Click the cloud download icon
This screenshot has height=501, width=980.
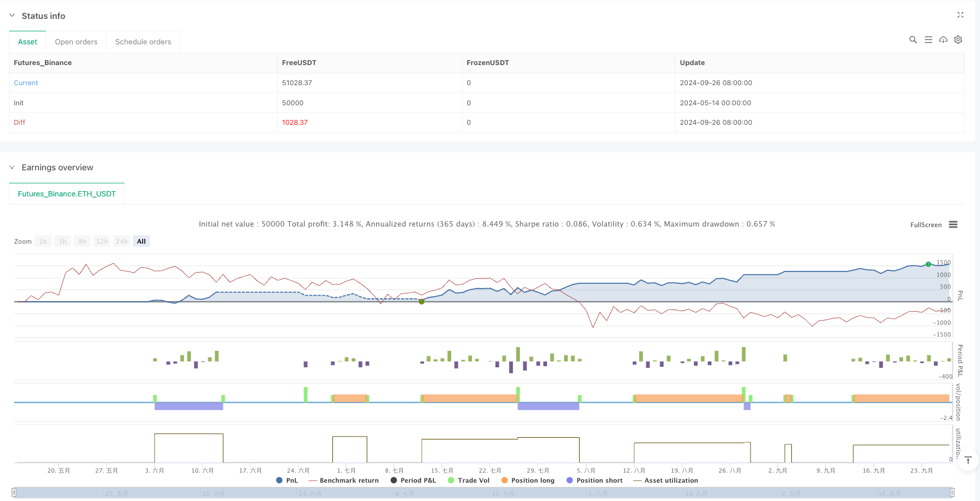point(943,40)
